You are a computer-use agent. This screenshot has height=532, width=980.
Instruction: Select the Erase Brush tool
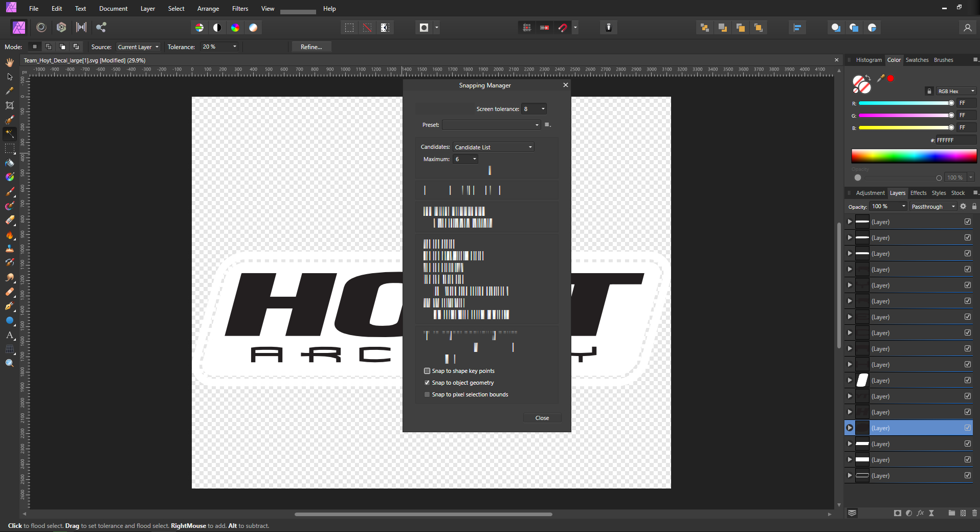click(x=10, y=220)
